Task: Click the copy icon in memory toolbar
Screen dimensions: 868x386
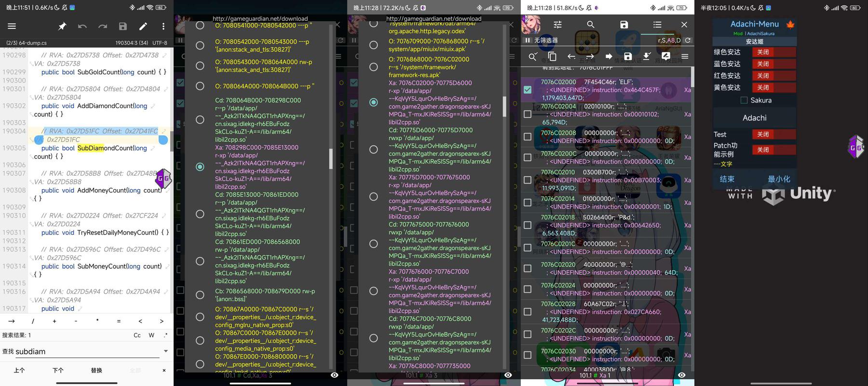Action: pyautogui.click(x=552, y=56)
